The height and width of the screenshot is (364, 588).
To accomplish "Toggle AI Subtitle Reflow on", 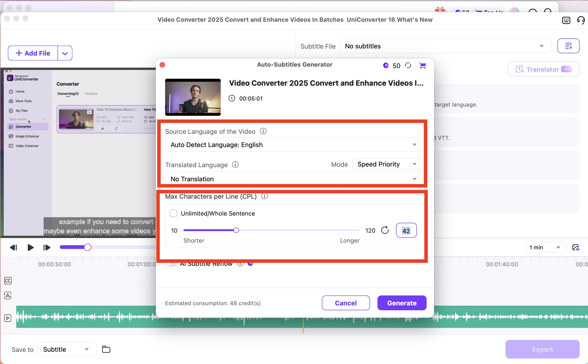I will (x=170, y=264).
